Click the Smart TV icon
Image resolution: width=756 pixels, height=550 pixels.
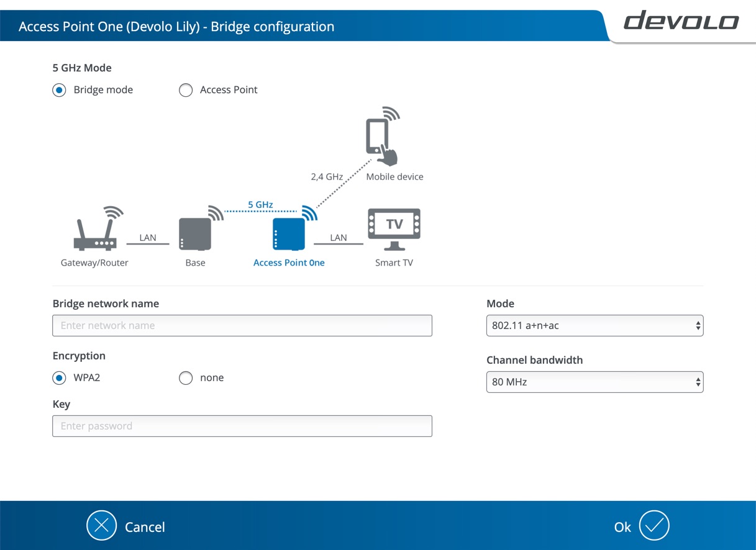point(394,228)
